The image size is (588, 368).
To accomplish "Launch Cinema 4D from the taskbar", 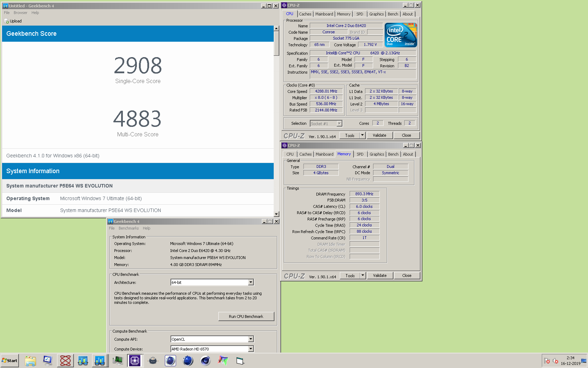I will click(x=205, y=361).
